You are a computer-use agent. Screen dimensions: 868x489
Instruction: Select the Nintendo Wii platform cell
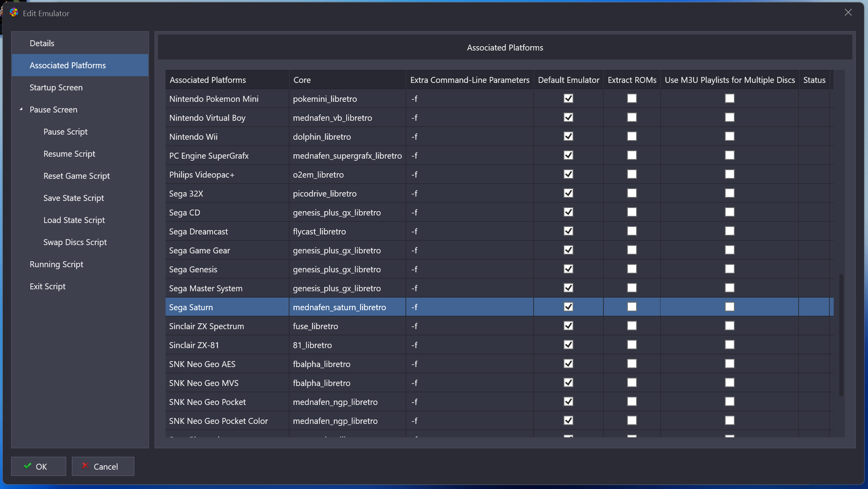pyautogui.click(x=227, y=137)
